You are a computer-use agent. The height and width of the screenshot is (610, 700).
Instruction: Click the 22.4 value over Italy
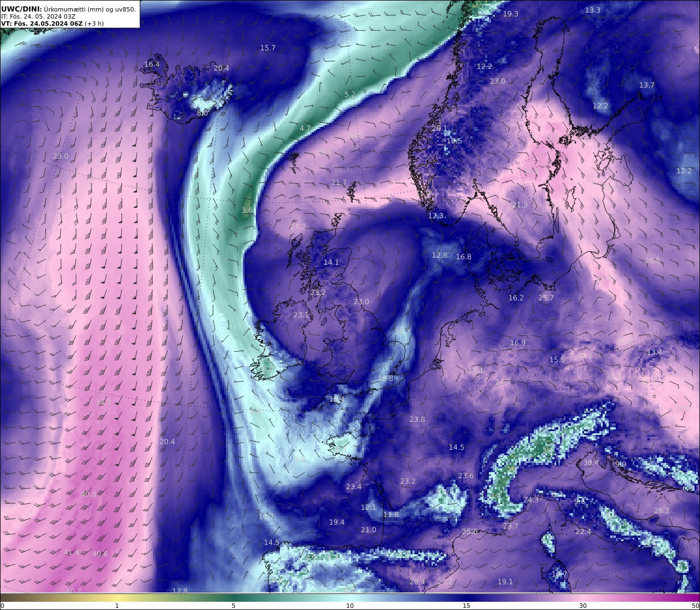tap(584, 531)
